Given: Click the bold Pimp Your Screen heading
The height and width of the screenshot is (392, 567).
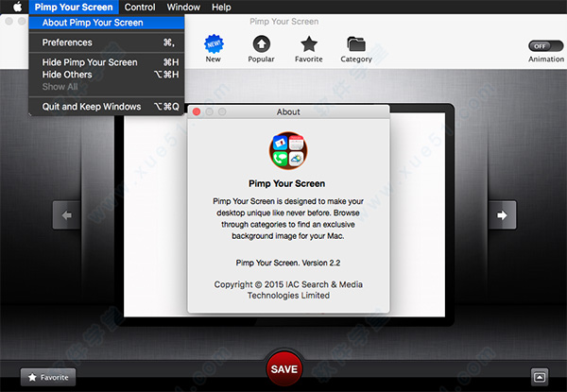Looking at the screenshot, I should tap(286, 183).
